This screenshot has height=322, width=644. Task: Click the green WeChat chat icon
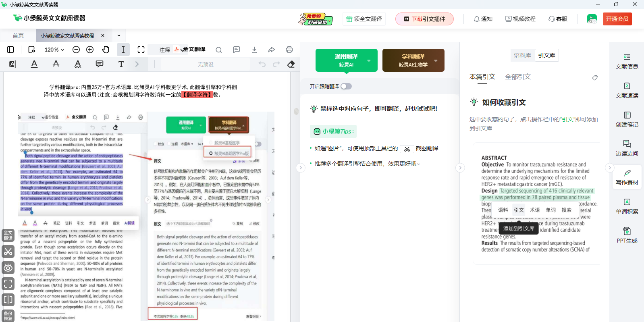[x=592, y=19]
